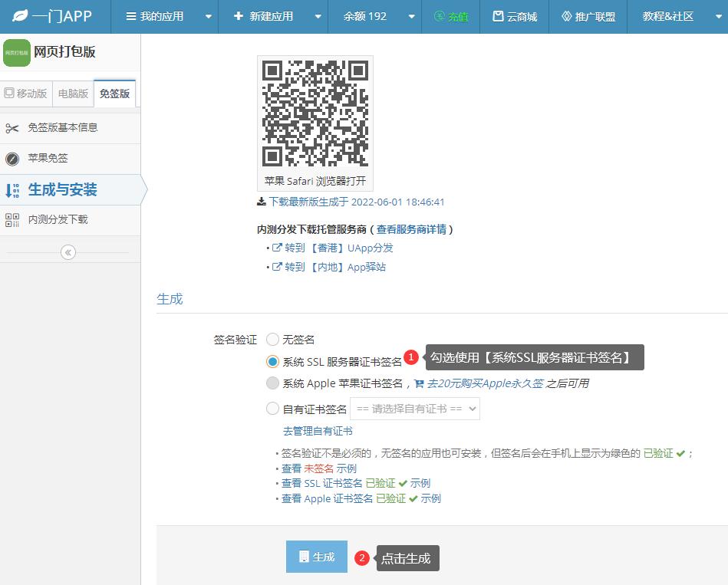Go to 【内地】App驿站

(x=335, y=268)
